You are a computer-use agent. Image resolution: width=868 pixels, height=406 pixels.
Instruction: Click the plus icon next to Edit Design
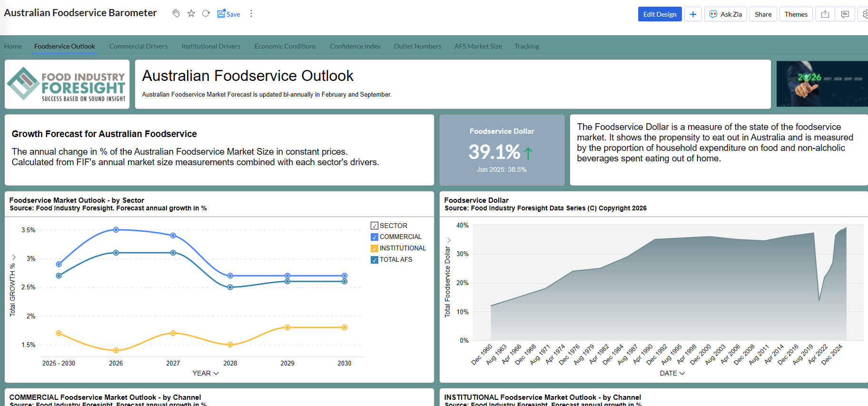[693, 14]
